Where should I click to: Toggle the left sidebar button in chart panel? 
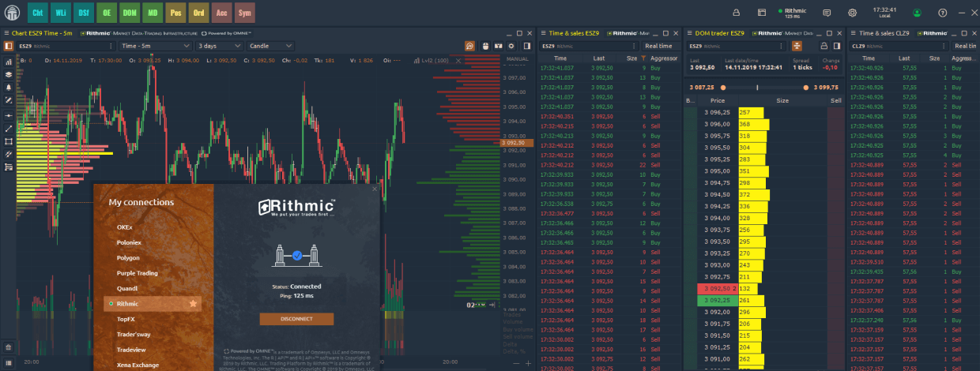pos(9,46)
